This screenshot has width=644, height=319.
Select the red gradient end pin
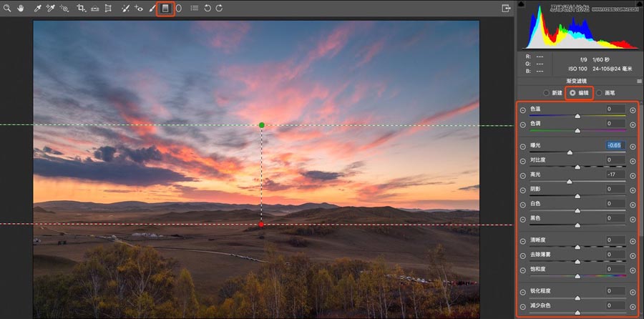coord(261,224)
